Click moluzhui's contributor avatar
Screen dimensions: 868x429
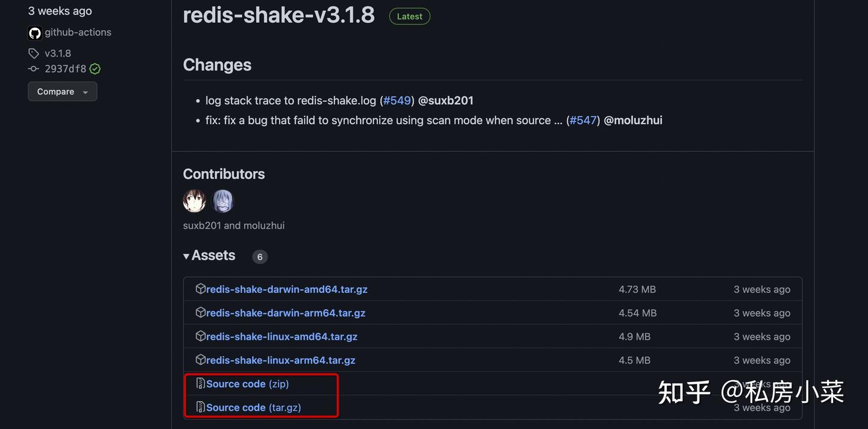click(223, 201)
